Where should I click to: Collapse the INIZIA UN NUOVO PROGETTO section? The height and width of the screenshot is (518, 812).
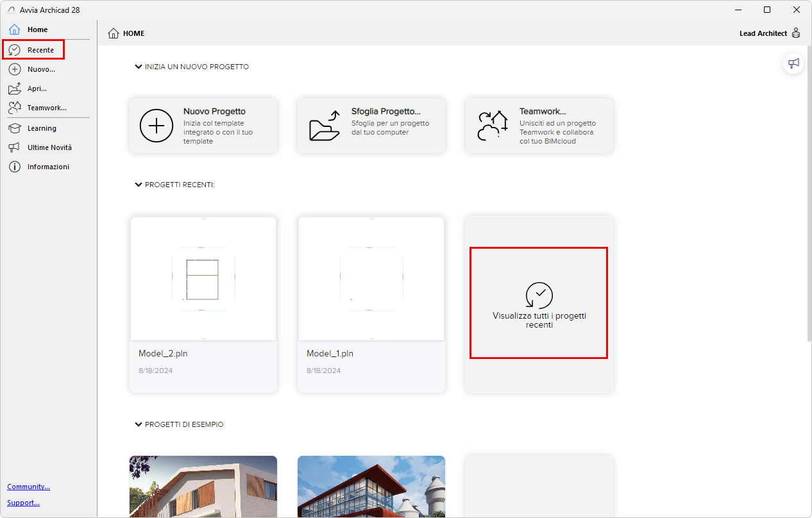click(138, 67)
